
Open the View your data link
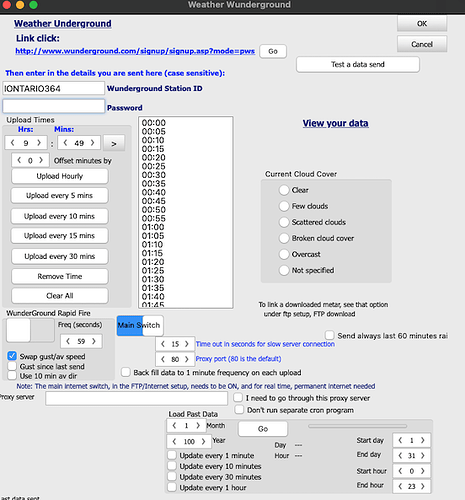(335, 123)
